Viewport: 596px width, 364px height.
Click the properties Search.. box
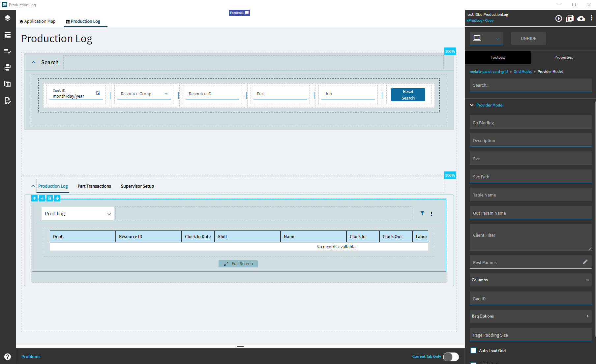coord(530,85)
